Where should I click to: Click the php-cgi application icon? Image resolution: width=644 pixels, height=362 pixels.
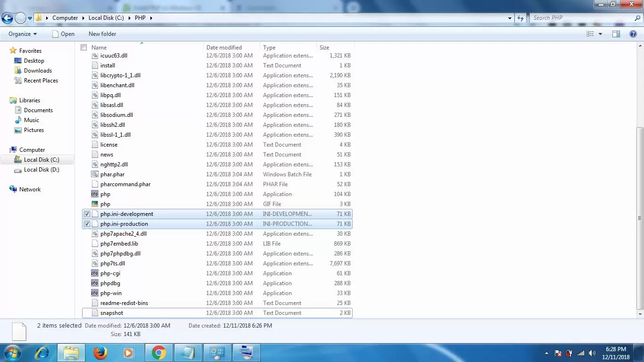(95, 273)
